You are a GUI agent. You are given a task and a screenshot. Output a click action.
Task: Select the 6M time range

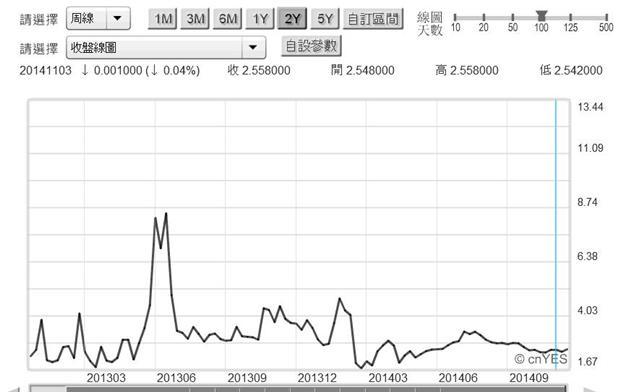pos(227,19)
